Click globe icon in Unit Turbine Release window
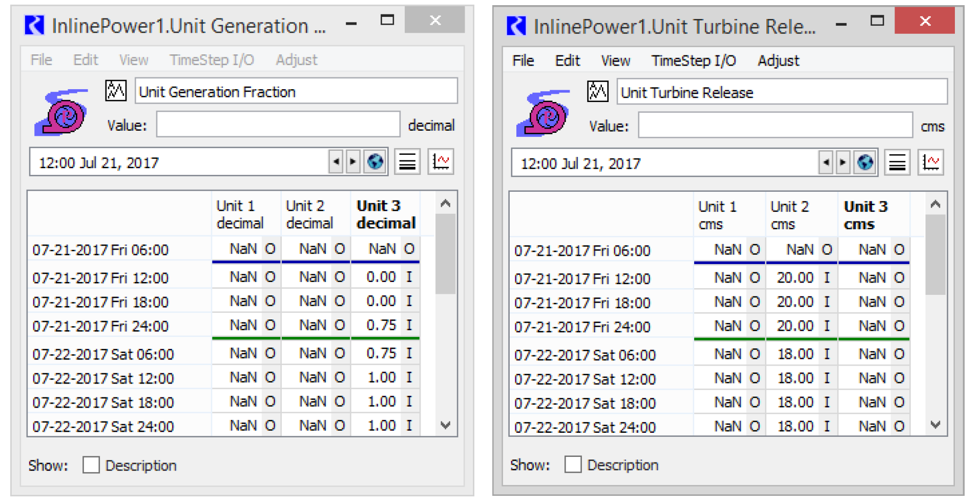The width and height of the screenshot is (980, 502). click(865, 163)
